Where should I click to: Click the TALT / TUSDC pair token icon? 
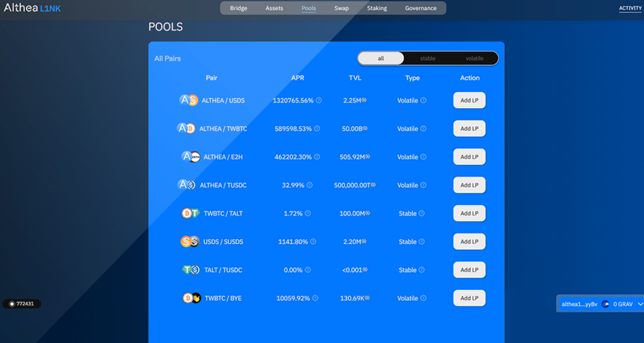tap(191, 270)
